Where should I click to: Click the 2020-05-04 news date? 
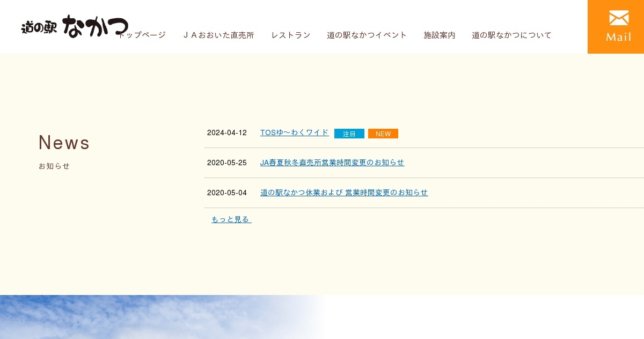click(x=226, y=193)
